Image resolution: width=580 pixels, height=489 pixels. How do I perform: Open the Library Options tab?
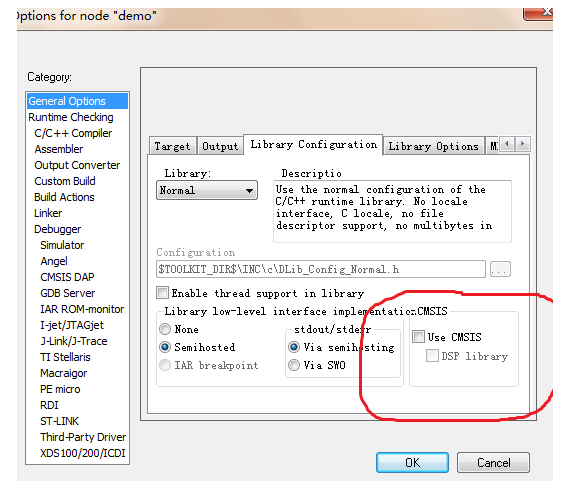click(x=434, y=146)
